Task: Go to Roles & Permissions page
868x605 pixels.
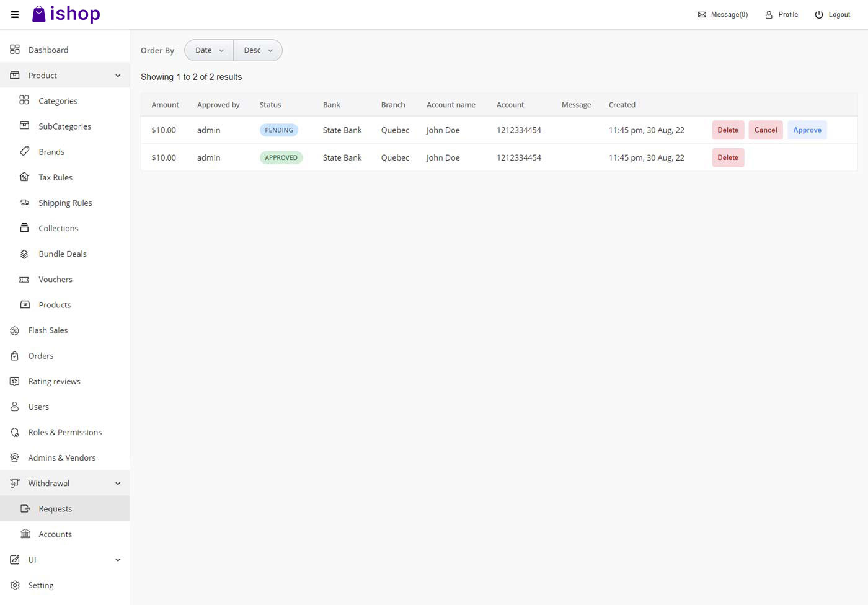Action: (65, 432)
